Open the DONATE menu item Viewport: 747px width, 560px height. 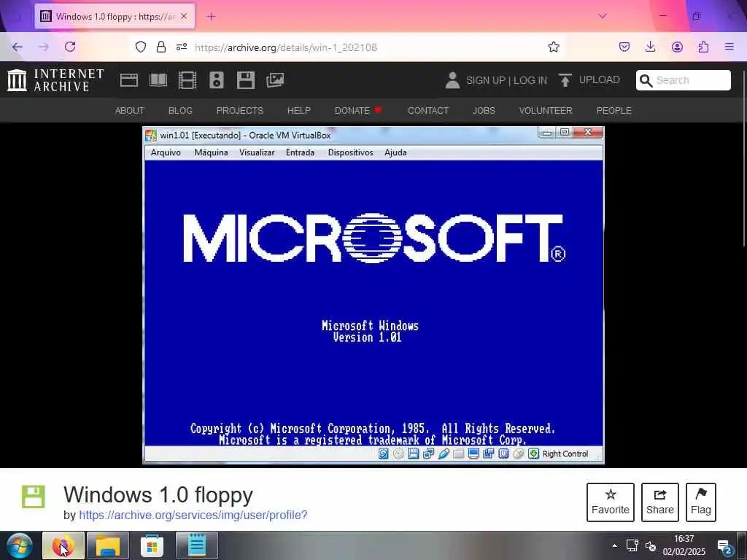coord(358,111)
